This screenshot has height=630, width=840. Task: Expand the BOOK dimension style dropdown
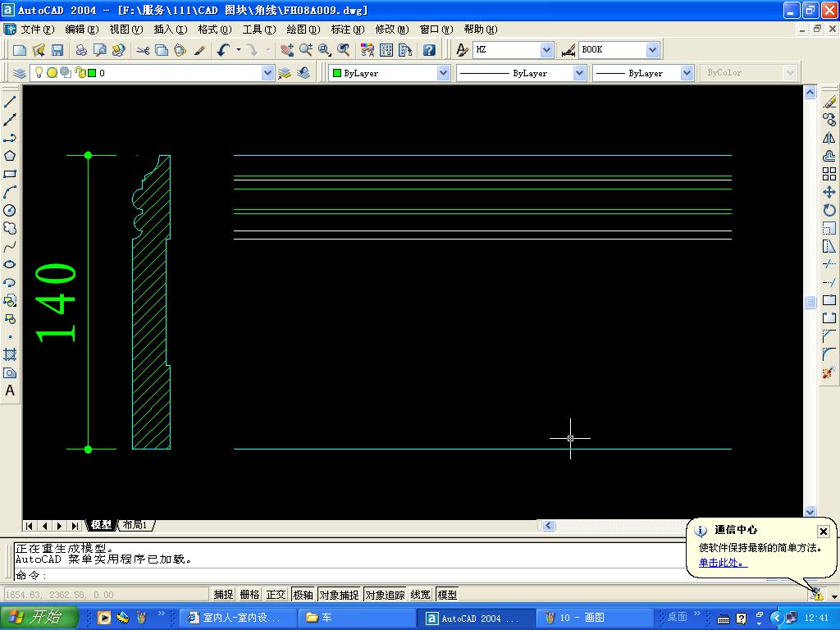652,50
